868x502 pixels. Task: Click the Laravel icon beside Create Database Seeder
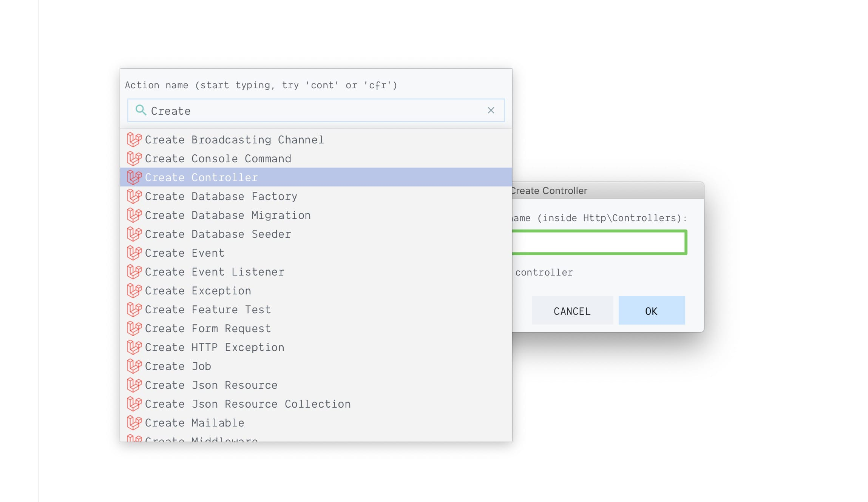pos(134,234)
